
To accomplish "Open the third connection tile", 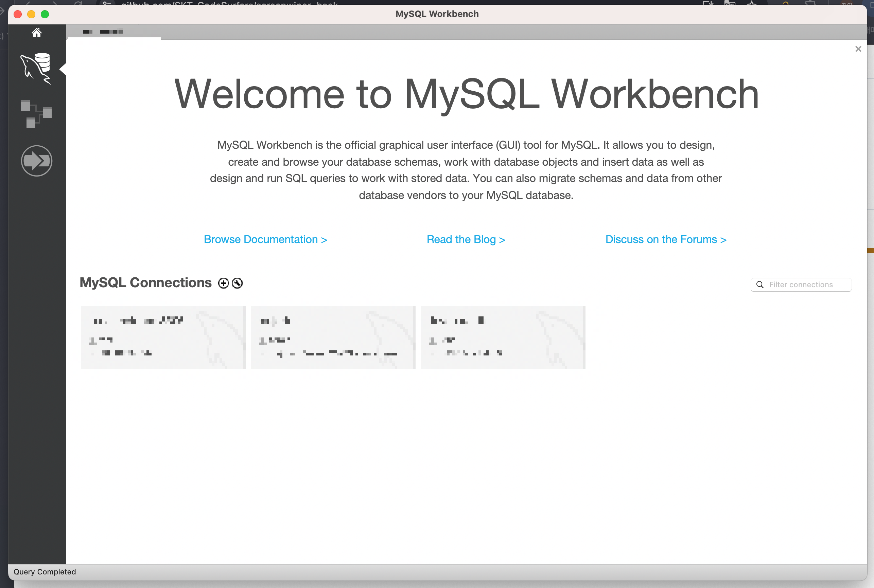I will tap(503, 337).
